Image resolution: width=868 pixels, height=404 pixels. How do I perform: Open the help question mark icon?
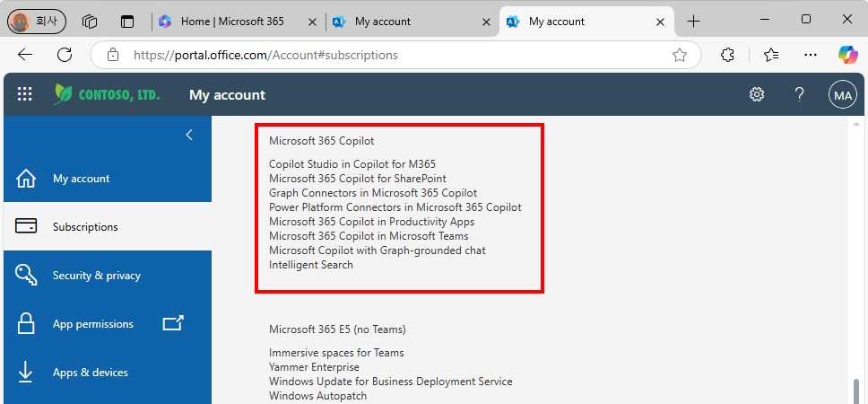coord(799,94)
